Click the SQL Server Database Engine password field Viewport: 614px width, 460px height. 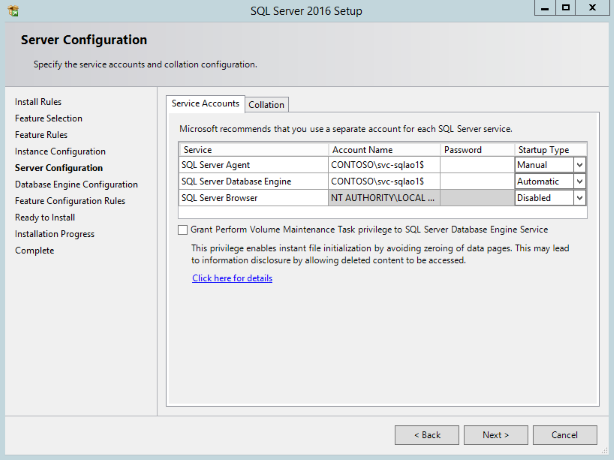477,181
